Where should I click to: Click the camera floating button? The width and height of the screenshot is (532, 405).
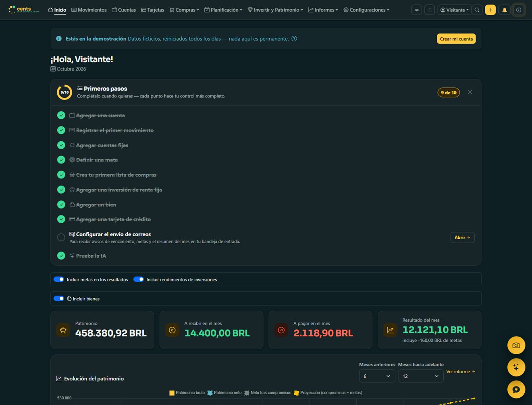click(516, 345)
